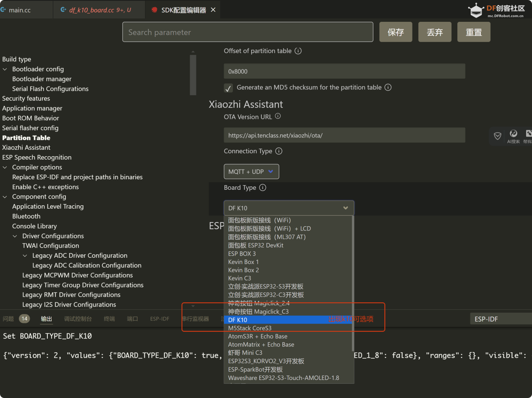The width and height of the screenshot is (532, 398).
Task: Open the ESP-IDF output channel dropdown
Action: point(499,319)
